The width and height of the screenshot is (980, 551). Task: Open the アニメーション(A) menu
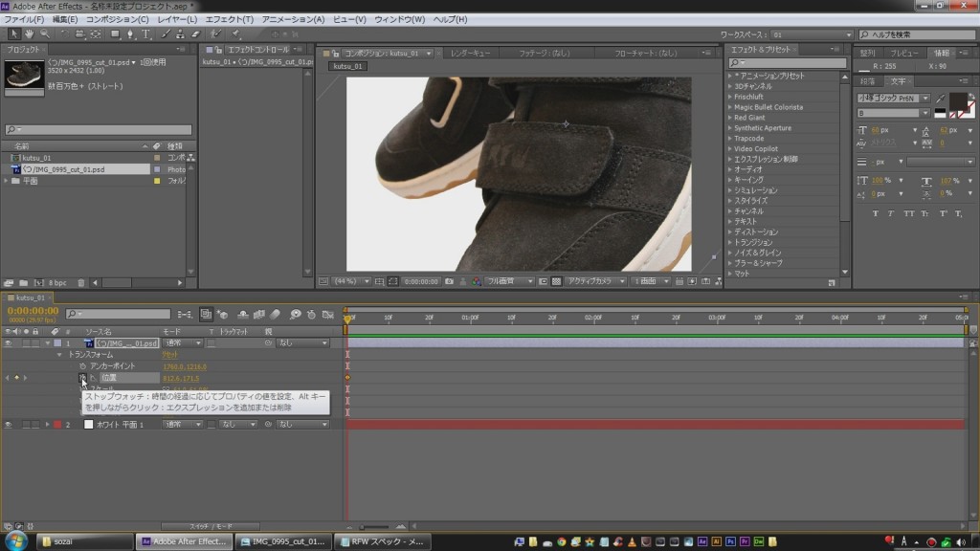[293, 19]
